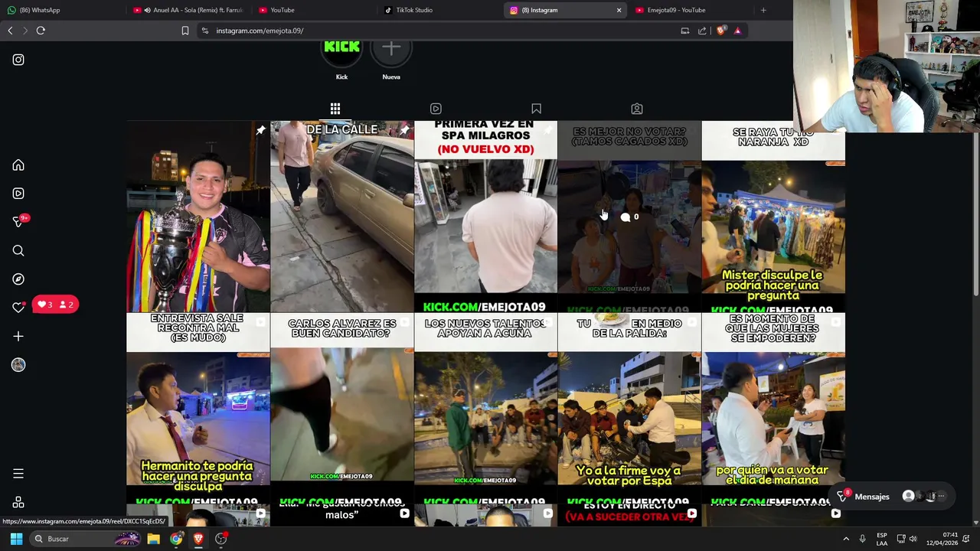Screen dimensions: 980x551
Task: Click the share icon in address bar
Action: pyautogui.click(x=702, y=31)
